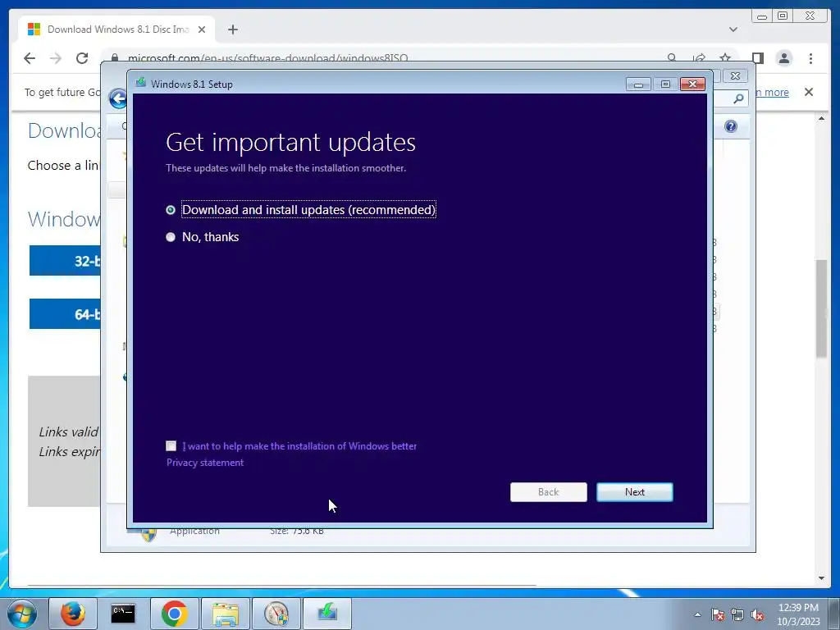Expand Chrome tab search chevron
The height and width of the screenshot is (630, 840).
pos(733,30)
